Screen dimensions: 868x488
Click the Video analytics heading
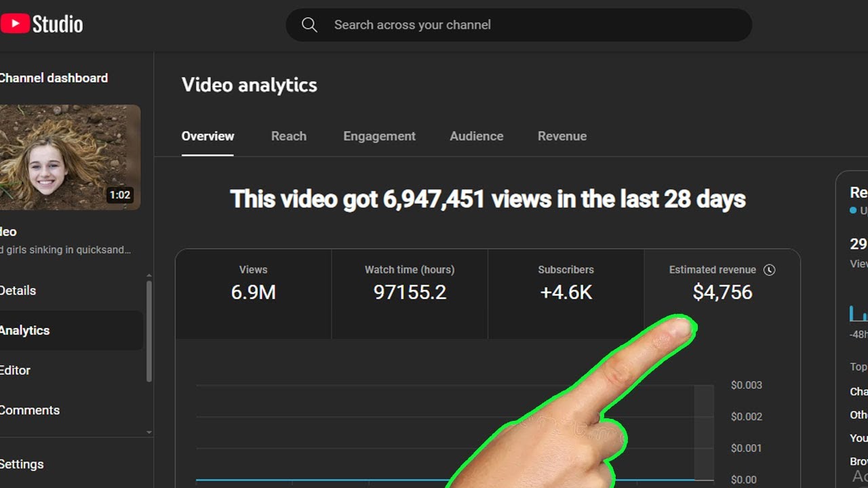coord(250,85)
